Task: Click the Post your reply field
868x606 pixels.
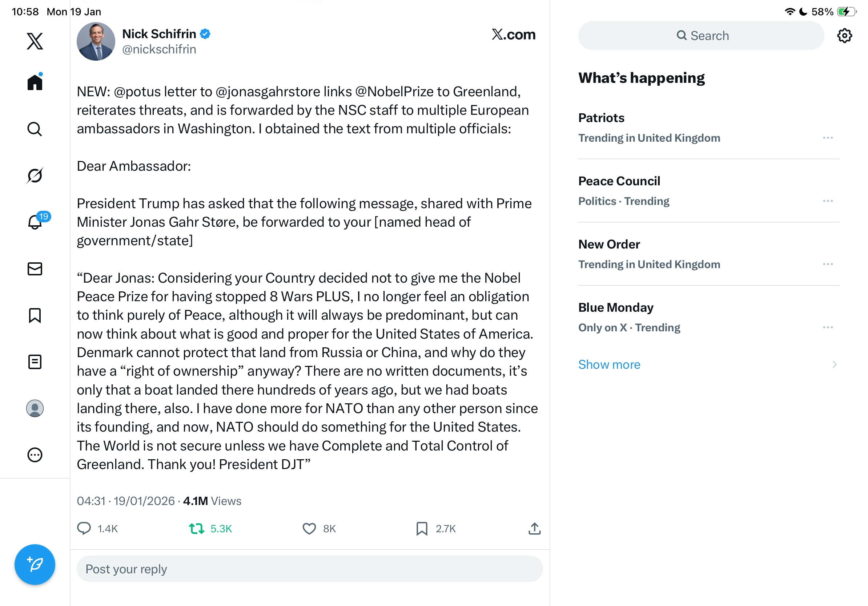Action: 309,569
